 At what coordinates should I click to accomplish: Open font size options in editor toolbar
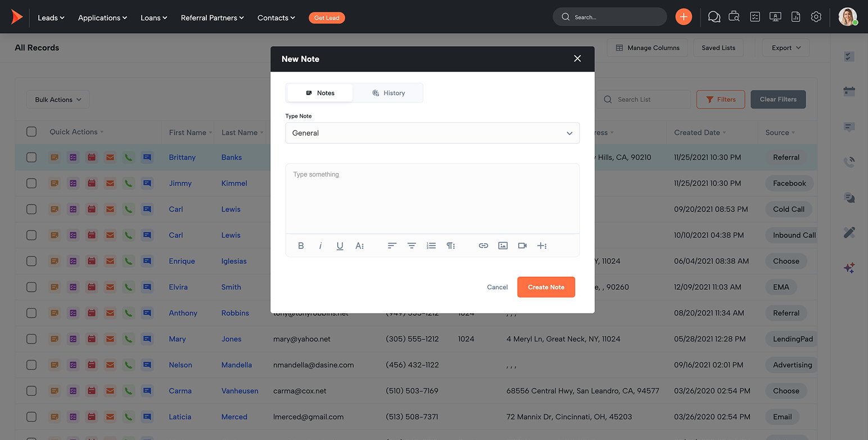click(360, 246)
